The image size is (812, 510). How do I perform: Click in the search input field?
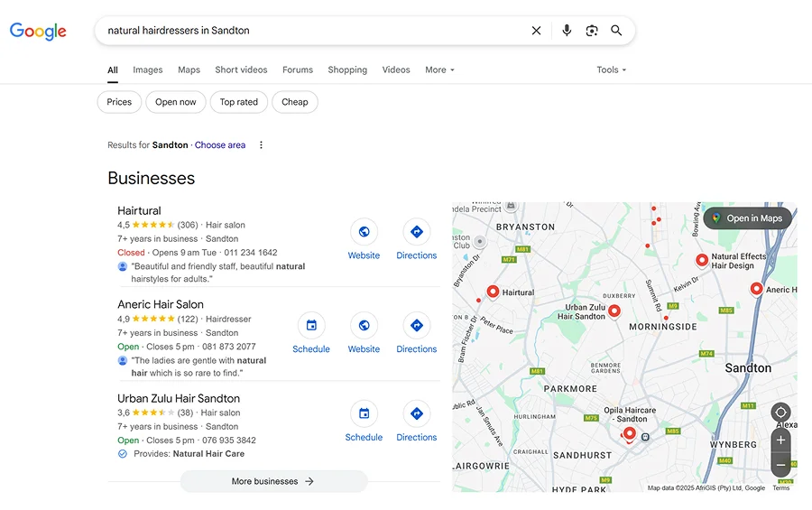(310, 31)
